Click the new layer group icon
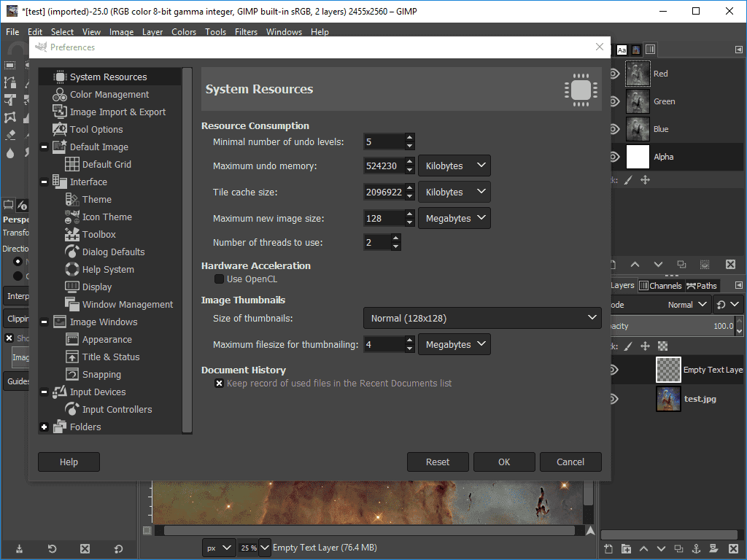747x560 pixels. (626, 548)
